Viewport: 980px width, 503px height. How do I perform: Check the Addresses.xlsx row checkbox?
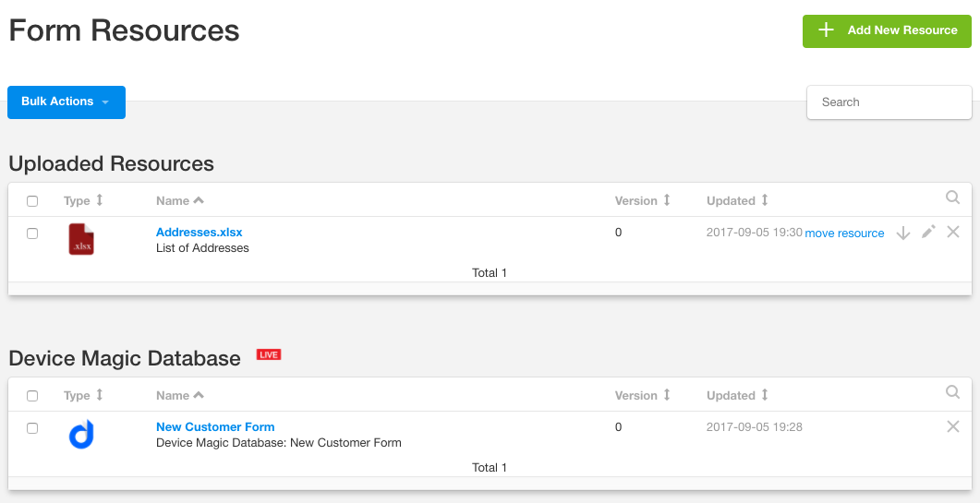click(32, 234)
